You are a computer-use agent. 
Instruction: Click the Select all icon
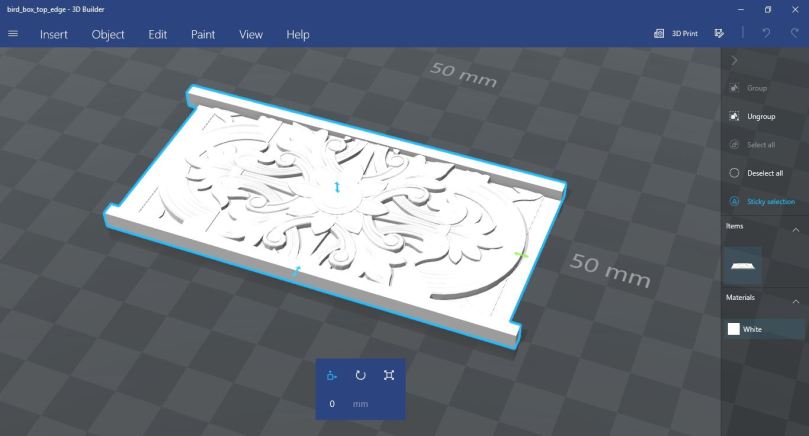[x=734, y=145]
